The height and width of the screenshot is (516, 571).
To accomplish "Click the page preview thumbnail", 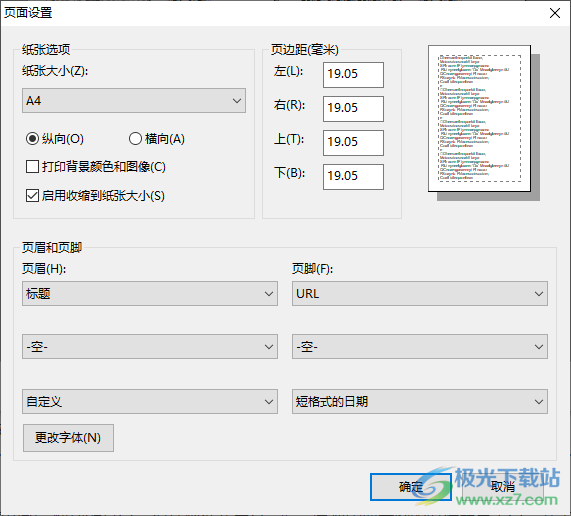I will coord(479,119).
